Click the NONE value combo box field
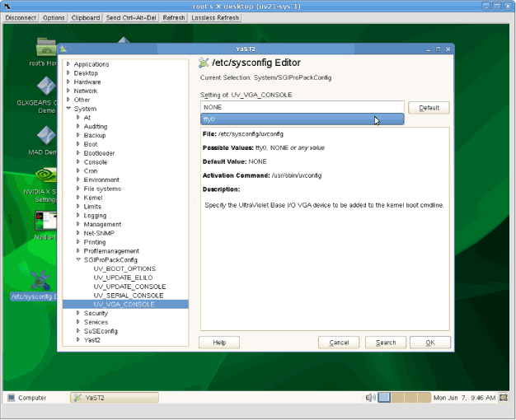The height and width of the screenshot is (420, 516). pos(302,107)
